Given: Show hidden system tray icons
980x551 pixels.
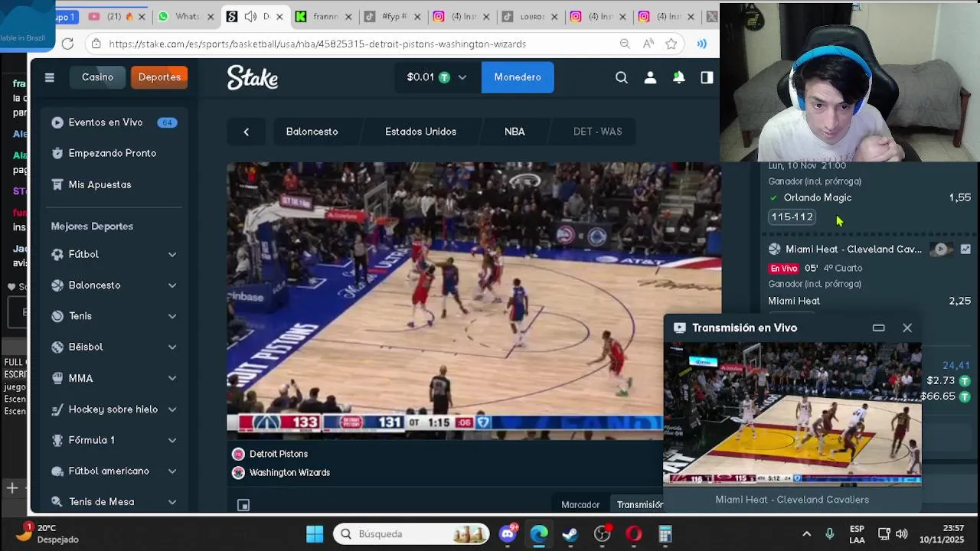Looking at the screenshot, I should [806, 534].
